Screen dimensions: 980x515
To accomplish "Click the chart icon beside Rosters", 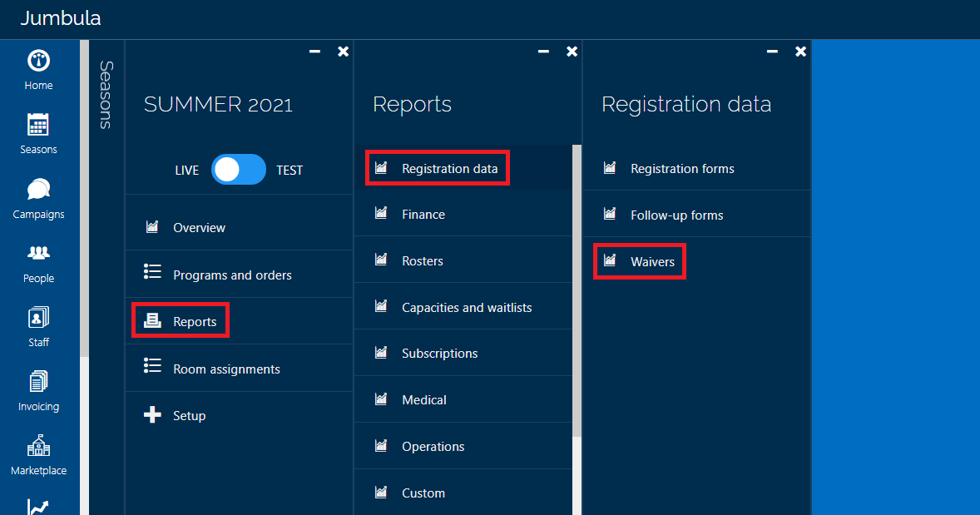I will click(381, 260).
